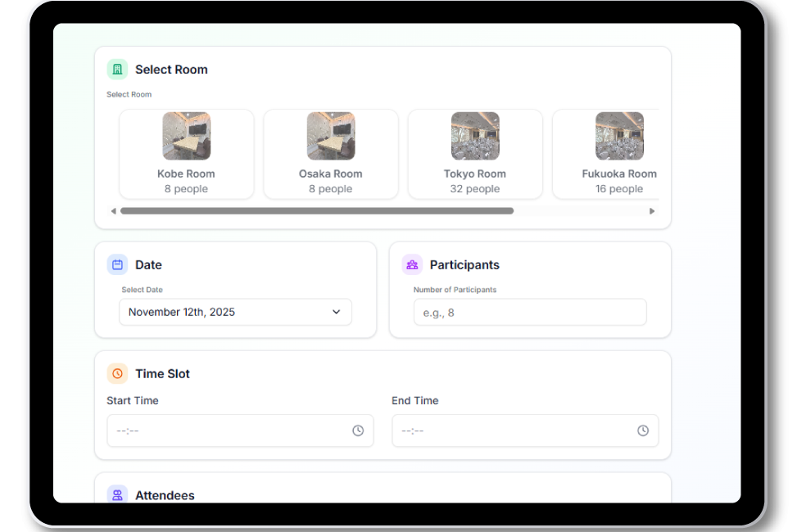Focus the Start Time input field

[229, 431]
